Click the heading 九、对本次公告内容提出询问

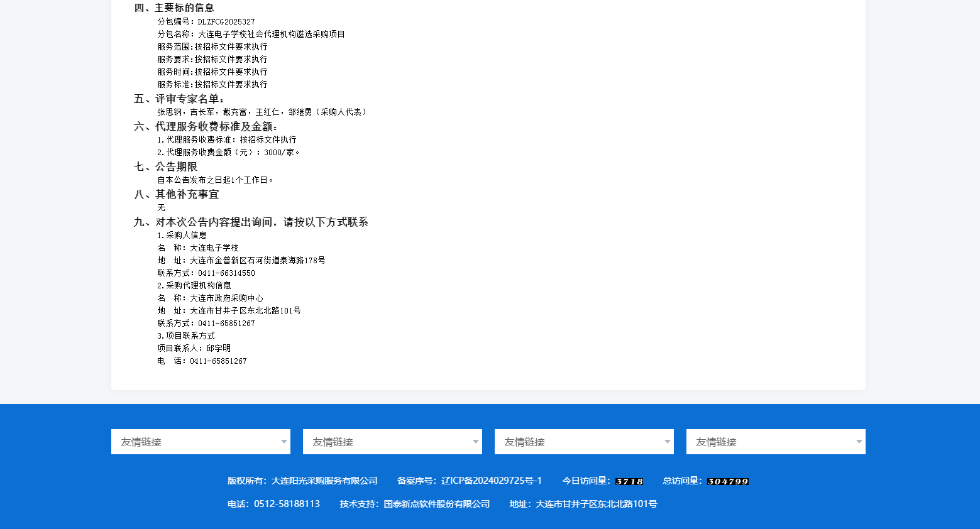pyautogui.click(x=251, y=222)
